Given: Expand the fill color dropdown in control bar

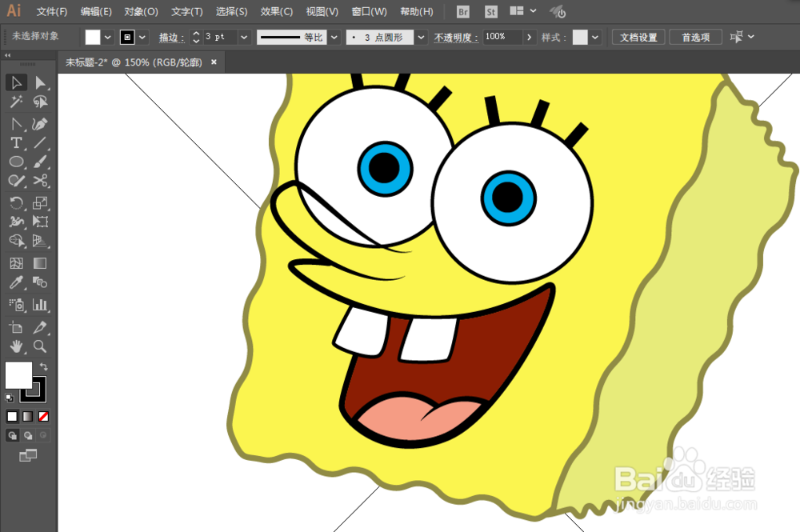Looking at the screenshot, I should (x=108, y=38).
